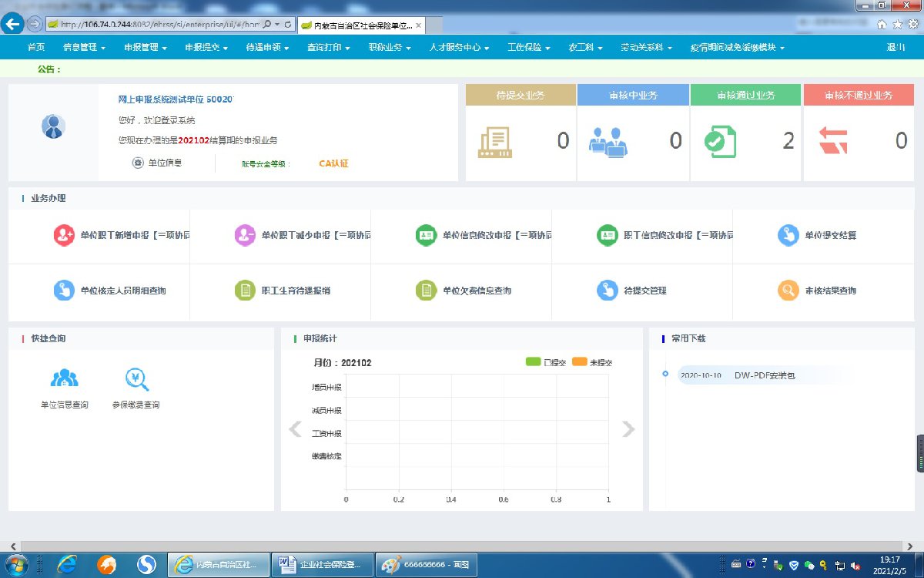The image size is (924, 578).
Task: Click the horizontal page scrollbar track
Action: pos(462,546)
